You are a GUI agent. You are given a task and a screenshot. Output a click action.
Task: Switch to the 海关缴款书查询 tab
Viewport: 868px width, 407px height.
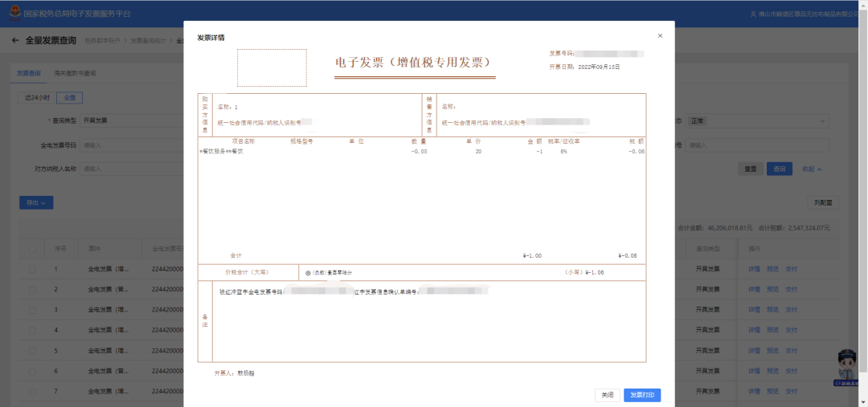[75, 74]
